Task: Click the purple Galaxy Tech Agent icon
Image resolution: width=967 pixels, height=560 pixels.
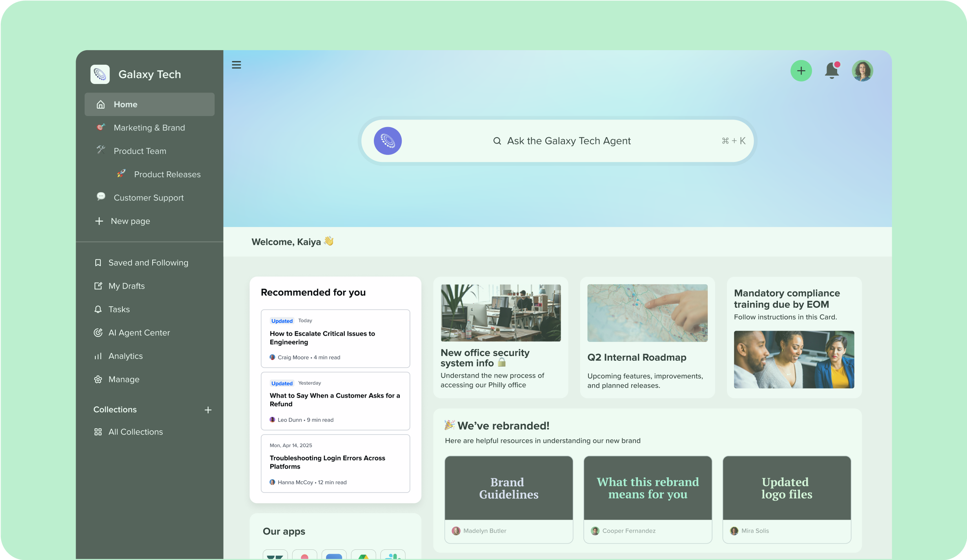Action: (388, 141)
